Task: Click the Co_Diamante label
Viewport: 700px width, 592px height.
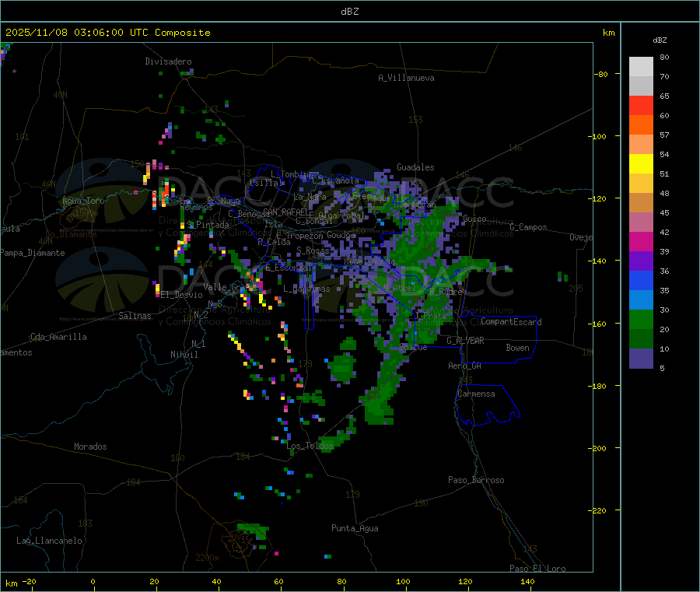Action: pyautogui.click(x=71, y=234)
